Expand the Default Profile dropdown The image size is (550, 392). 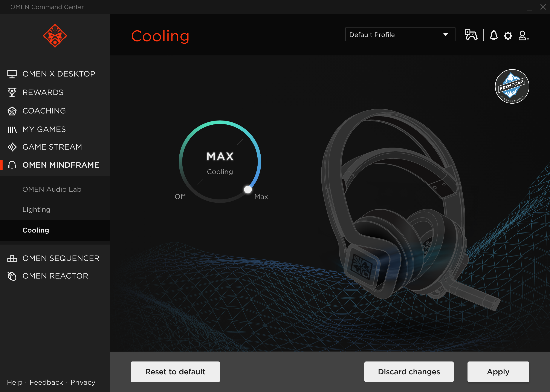pyautogui.click(x=400, y=35)
